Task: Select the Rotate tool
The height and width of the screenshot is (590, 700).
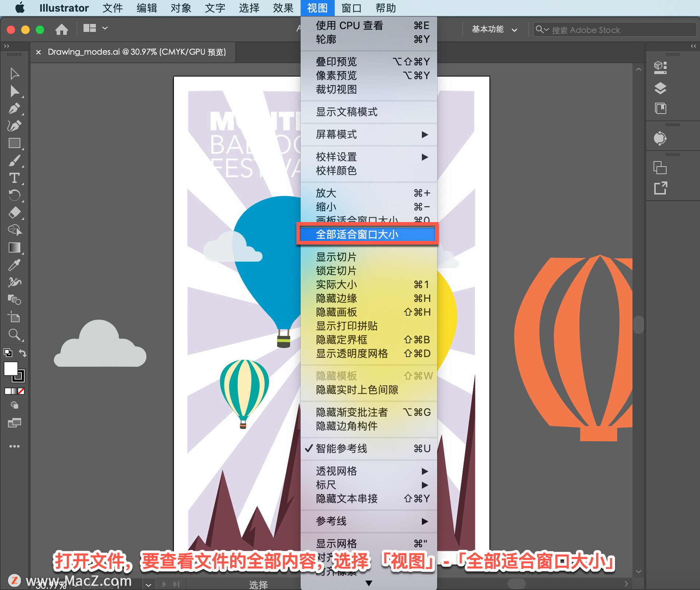Action: (14, 195)
